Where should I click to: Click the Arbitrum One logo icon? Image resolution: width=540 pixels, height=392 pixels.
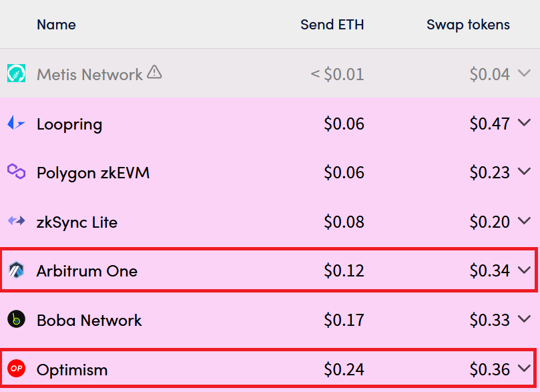click(x=16, y=270)
